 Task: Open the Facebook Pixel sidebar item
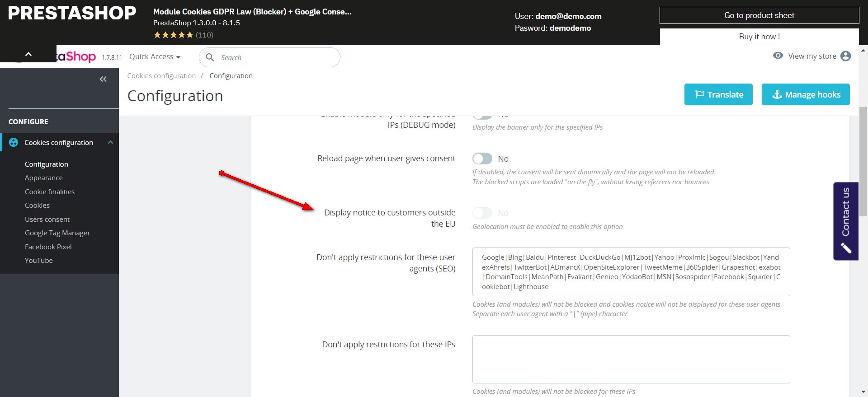point(48,247)
